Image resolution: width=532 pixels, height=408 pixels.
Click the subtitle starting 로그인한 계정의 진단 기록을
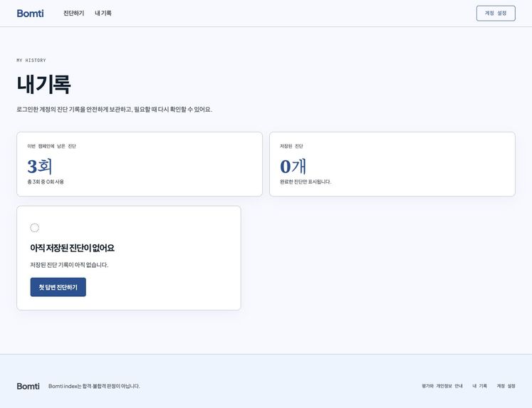tap(115, 109)
